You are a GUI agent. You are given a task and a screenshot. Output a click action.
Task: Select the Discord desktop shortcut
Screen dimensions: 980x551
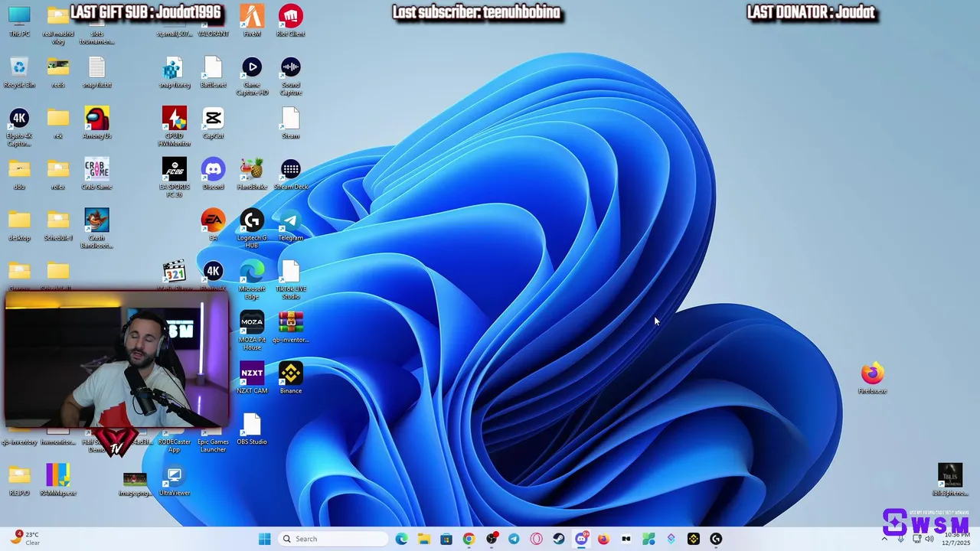click(213, 174)
